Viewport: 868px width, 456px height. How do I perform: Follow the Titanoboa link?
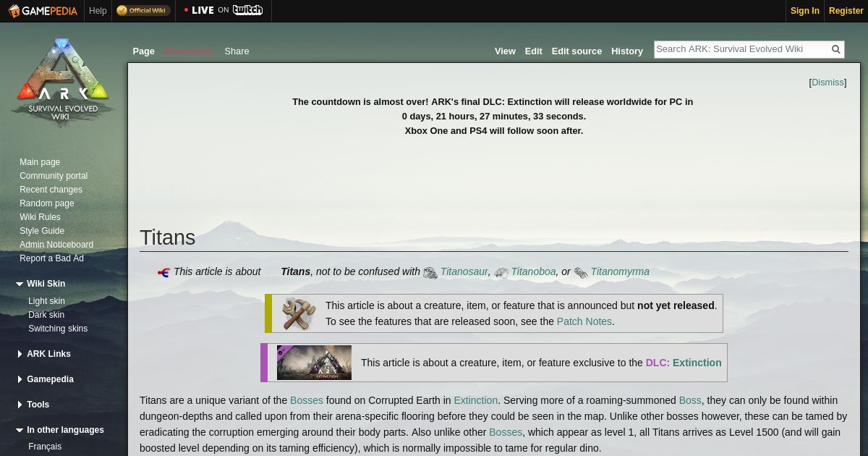(534, 271)
